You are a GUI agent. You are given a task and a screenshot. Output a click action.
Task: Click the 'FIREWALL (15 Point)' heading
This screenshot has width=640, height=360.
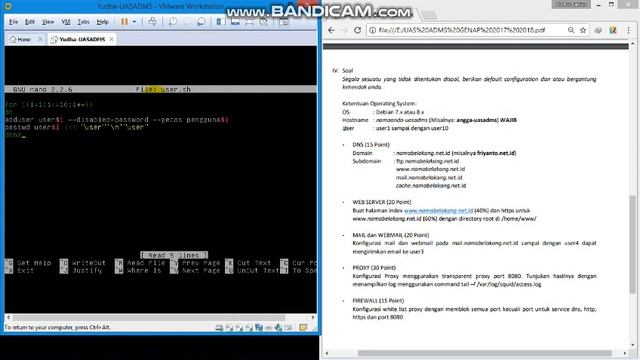tap(378, 300)
